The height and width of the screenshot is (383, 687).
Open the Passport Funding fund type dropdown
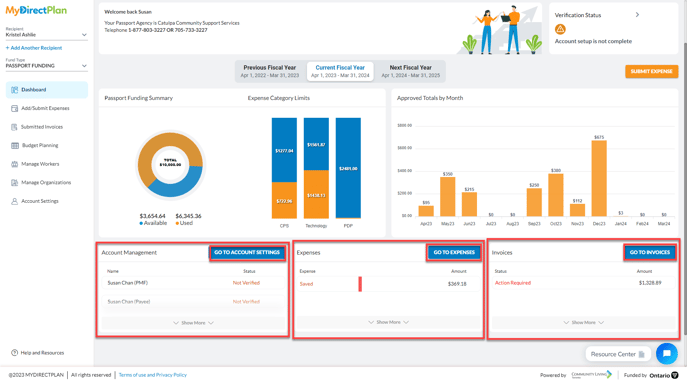(x=46, y=66)
